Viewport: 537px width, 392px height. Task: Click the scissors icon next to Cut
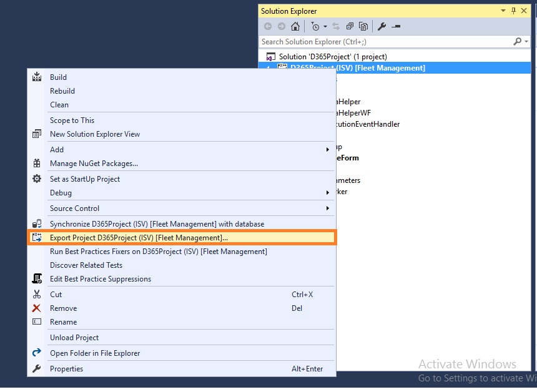coord(37,294)
